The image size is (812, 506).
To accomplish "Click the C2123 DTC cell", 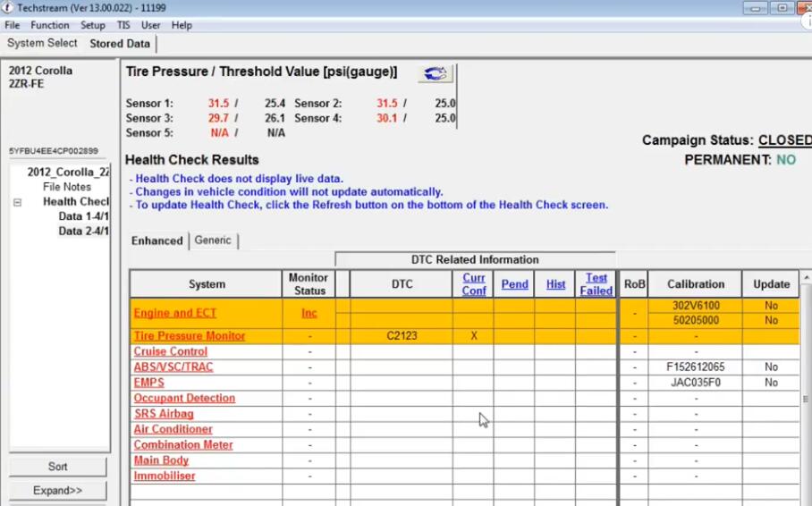I will click(402, 335).
